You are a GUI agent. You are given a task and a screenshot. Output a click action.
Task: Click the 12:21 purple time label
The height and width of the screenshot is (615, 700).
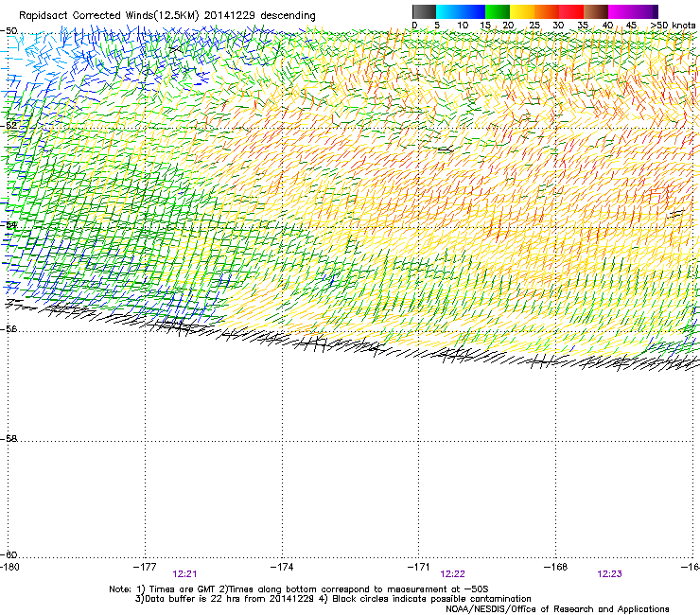click(x=184, y=574)
